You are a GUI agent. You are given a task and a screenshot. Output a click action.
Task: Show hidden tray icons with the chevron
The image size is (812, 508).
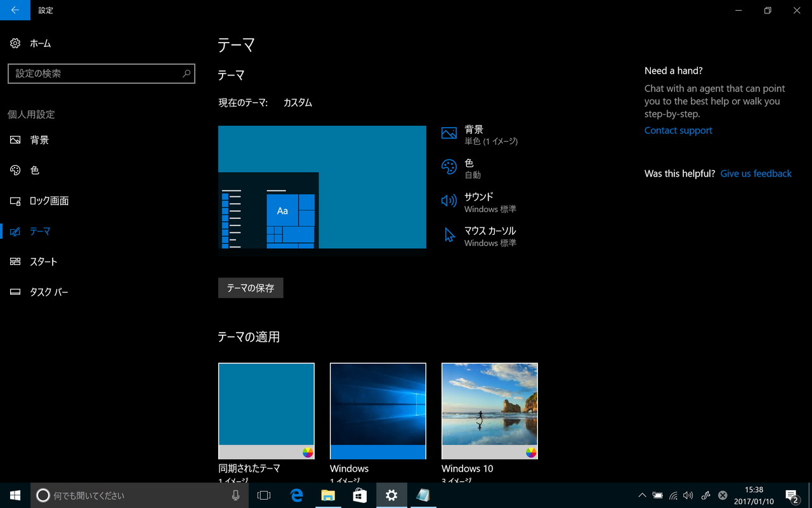click(x=642, y=495)
